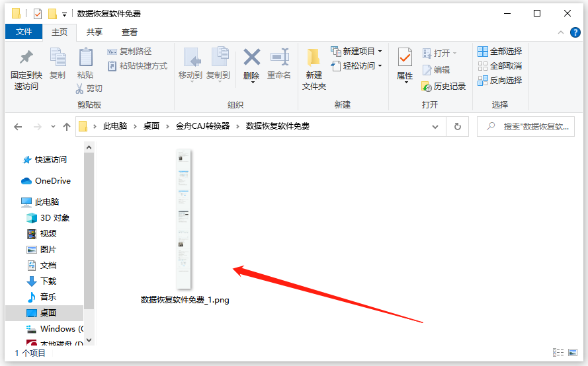Screen dimensions: 588x366
Task: Collapse the ribbon with the chevron
Action: pyautogui.click(x=560, y=32)
